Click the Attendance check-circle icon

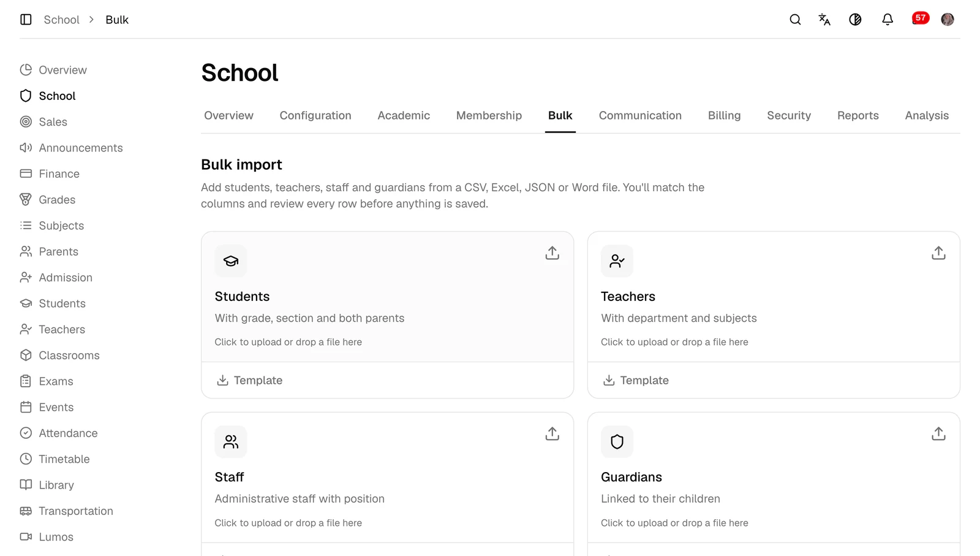(26, 433)
